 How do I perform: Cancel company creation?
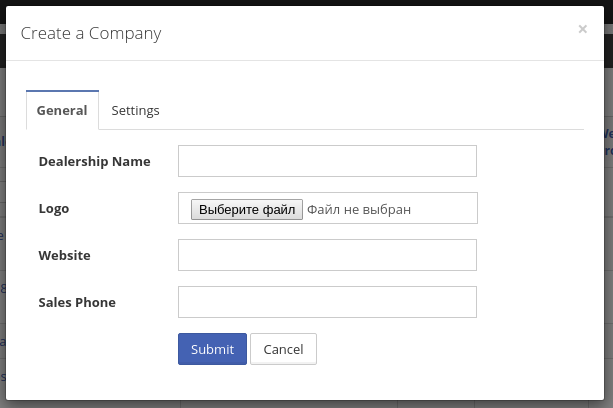pos(283,349)
